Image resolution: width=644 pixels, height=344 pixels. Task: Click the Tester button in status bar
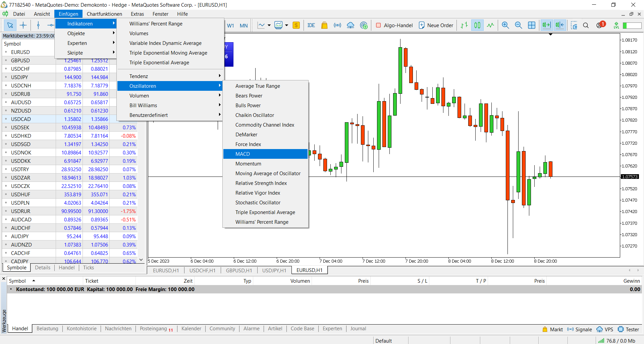[x=629, y=329]
